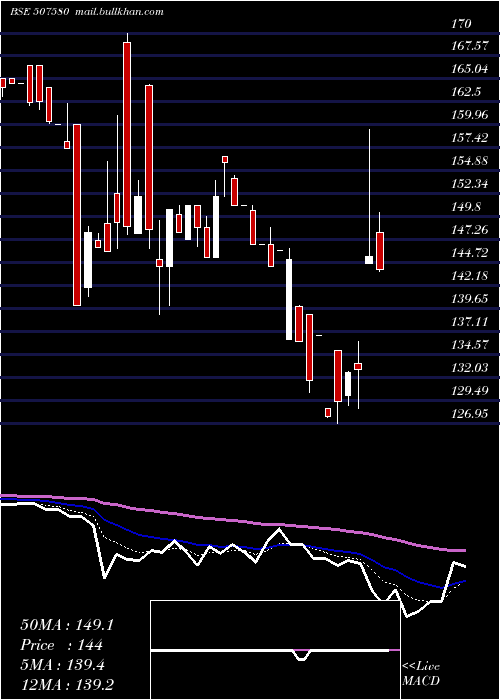Select the 159.96 axis value
Screen dimensions: 500x700
click(x=470, y=115)
